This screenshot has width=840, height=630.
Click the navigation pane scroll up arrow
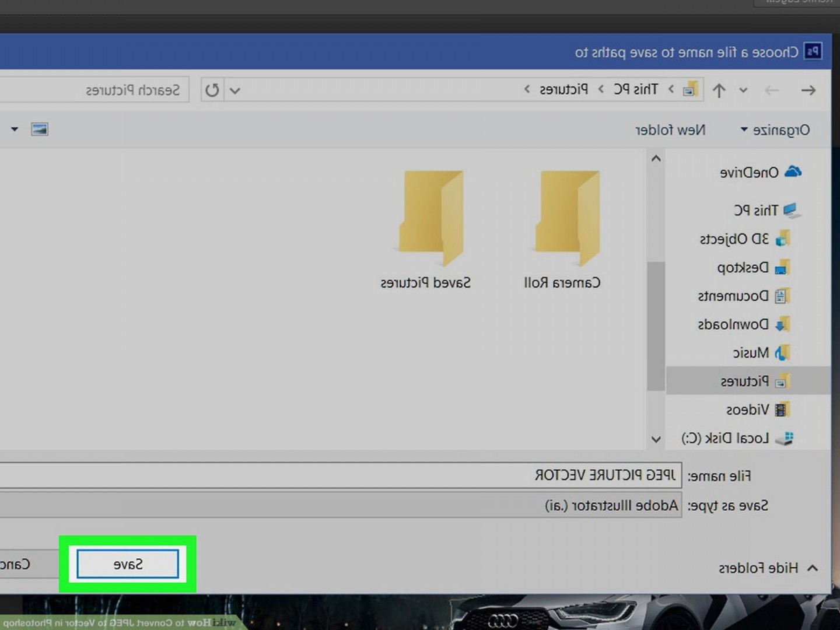[x=656, y=158]
